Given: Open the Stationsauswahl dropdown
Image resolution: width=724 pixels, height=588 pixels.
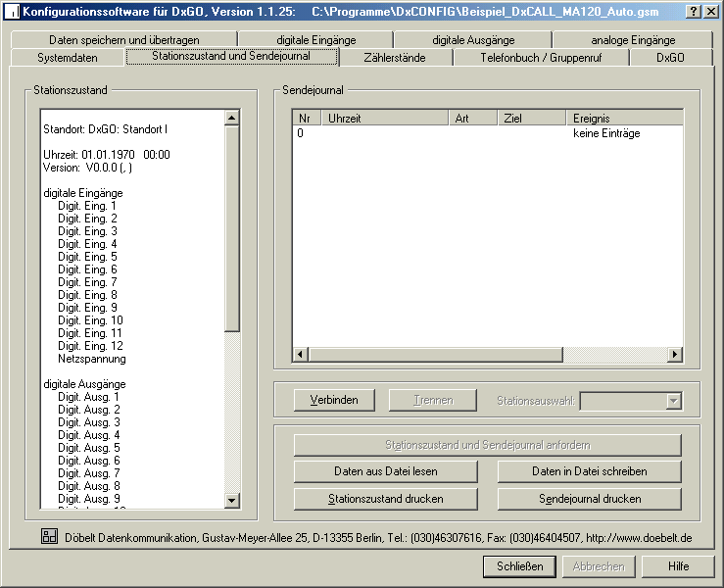Looking at the screenshot, I should [673, 400].
